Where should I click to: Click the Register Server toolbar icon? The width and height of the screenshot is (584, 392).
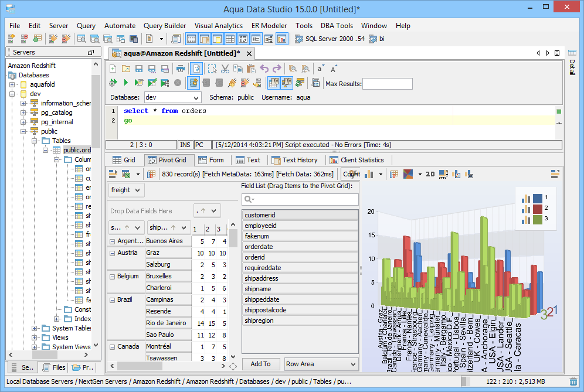tap(12, 38)
